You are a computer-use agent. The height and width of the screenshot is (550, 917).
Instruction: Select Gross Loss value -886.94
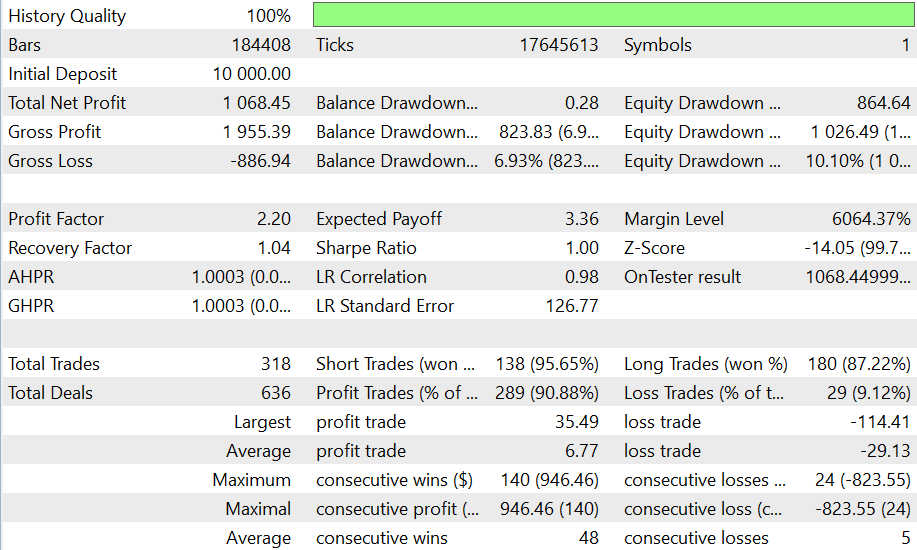[260, 161]
